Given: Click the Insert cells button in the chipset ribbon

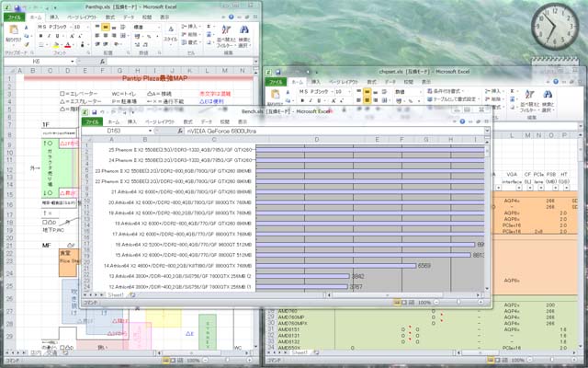Looking at the screenshot, I should tap(494, 91).
